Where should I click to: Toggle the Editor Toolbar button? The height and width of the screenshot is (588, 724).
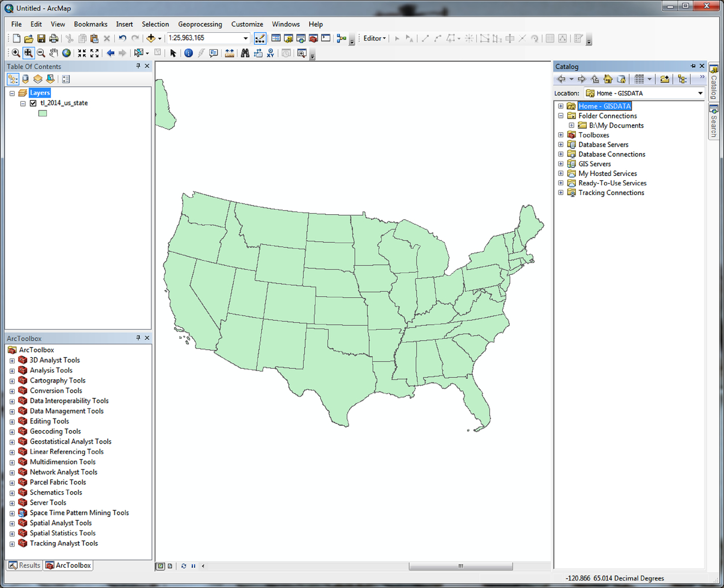tap(260, 38)
